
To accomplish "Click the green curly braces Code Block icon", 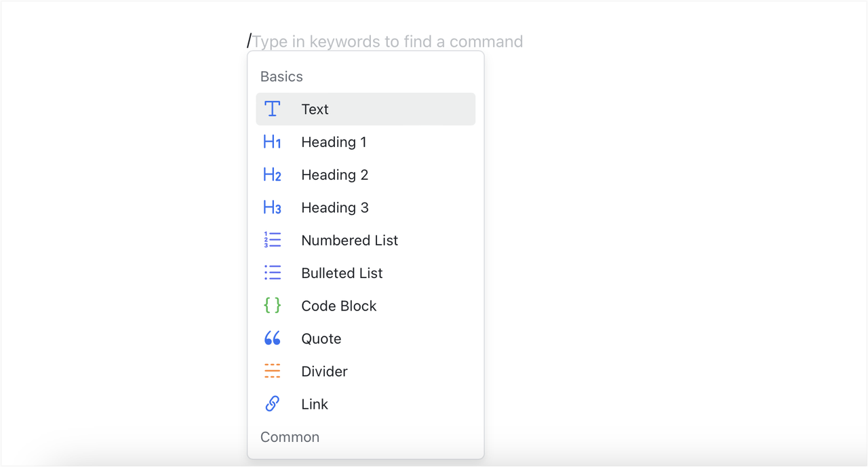I will coord(271,305).
